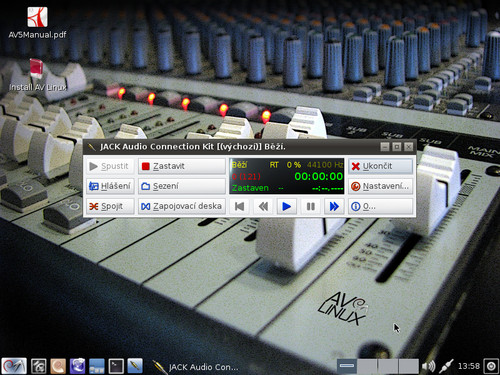Open the purple globe launcher in the taskbar
The width and height of the screenshot is (500, 375).
(x=77, y=366)
